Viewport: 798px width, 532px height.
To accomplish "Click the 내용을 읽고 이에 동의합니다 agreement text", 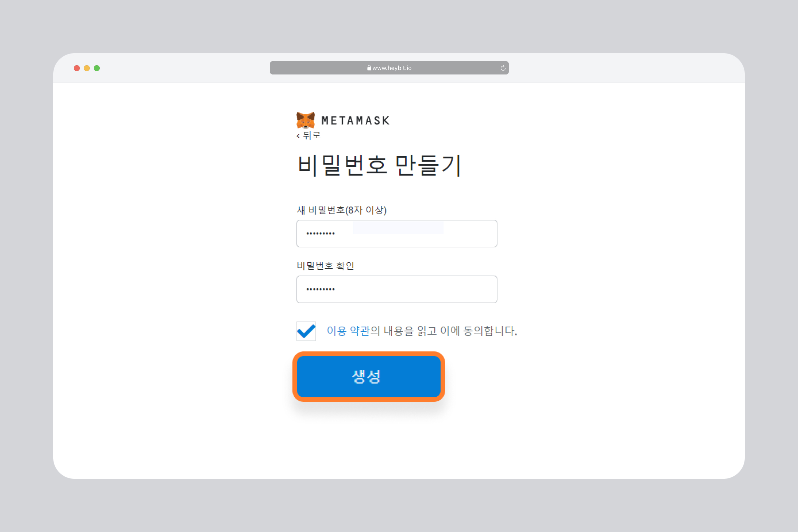I will pyautogui.click(x=450, y=331).
